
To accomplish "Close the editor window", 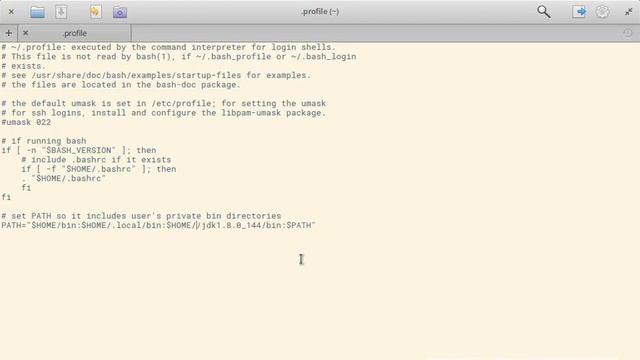I will click(11, 12).
